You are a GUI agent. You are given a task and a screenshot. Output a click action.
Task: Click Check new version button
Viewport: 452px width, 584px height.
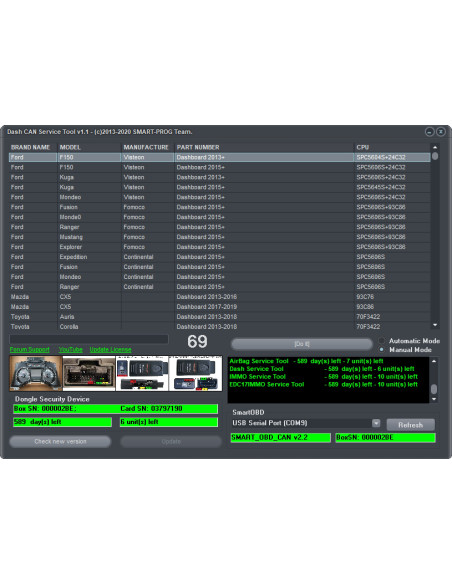(x=60, y=441)
